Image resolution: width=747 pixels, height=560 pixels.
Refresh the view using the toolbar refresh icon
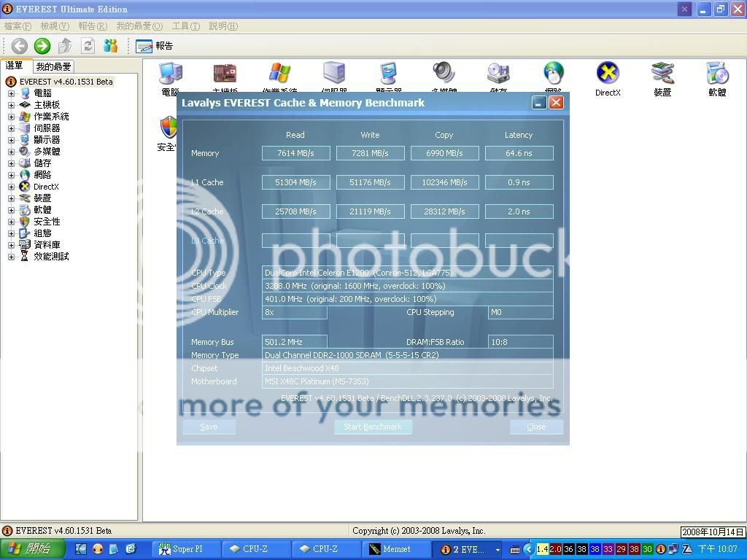pos(88,46)
